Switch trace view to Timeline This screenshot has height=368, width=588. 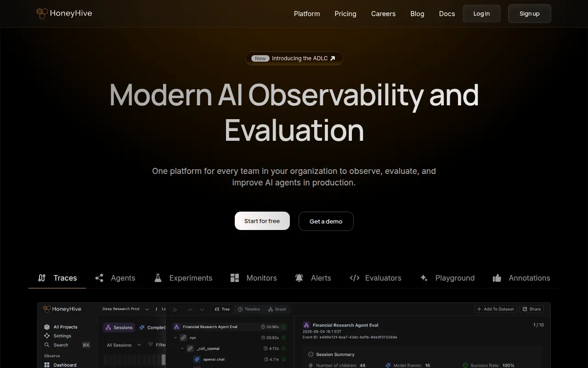click(x=249, y=309)
